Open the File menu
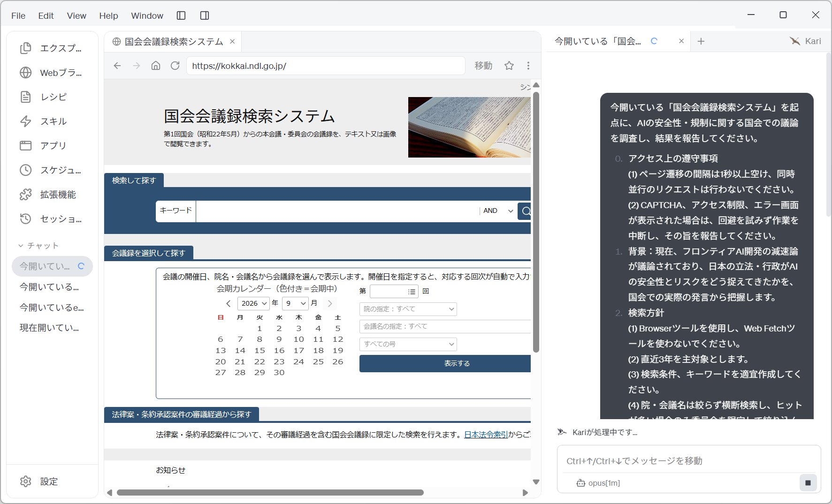The image size is (832, 504). (18, 15)
